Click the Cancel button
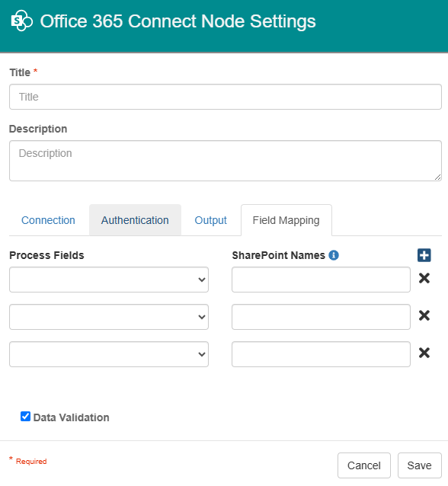 (364, 465)
